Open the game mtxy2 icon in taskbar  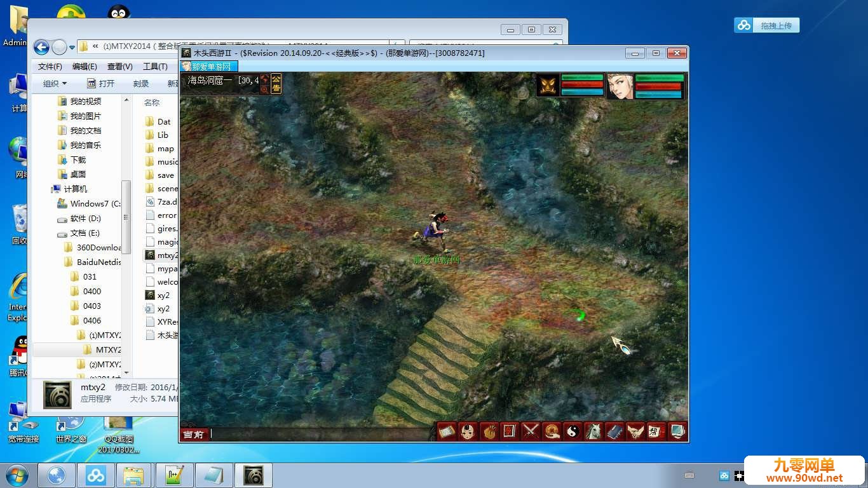coord(254,475)
